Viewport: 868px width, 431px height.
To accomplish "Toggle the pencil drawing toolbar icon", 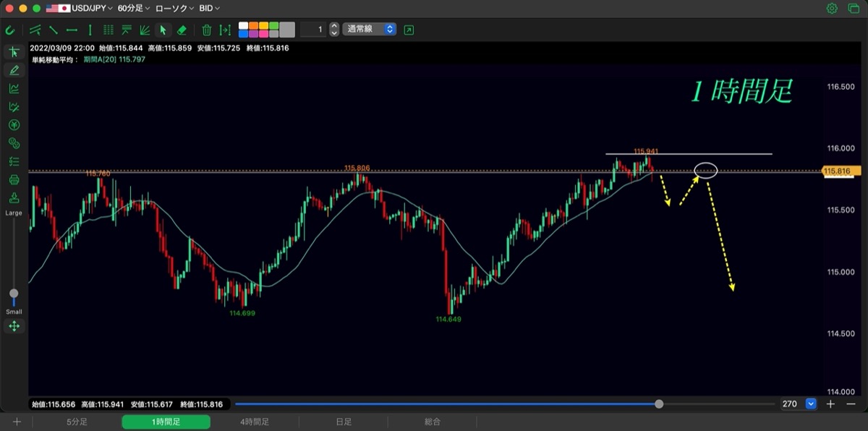I will click(x=14, y=70).
